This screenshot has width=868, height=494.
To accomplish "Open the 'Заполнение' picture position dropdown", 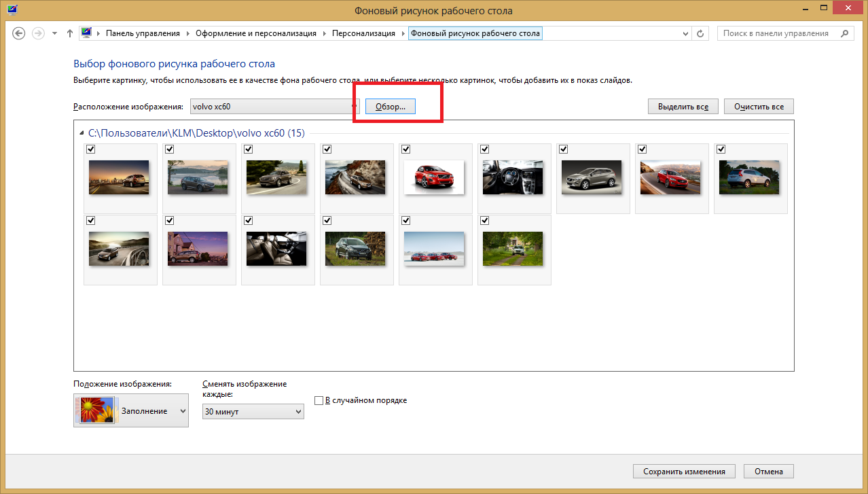I will coord(131,411).
